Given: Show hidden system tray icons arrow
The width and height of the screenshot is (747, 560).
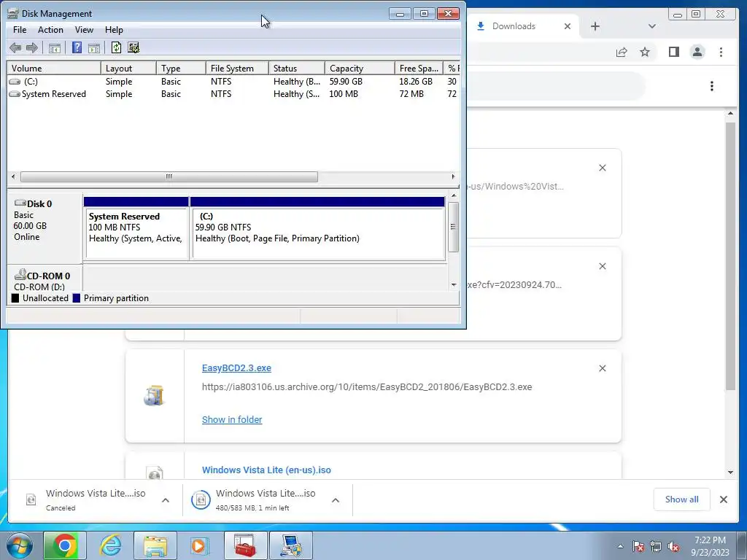Looking at the screenshot, I should pyautogui.click(x=620, y=546).
